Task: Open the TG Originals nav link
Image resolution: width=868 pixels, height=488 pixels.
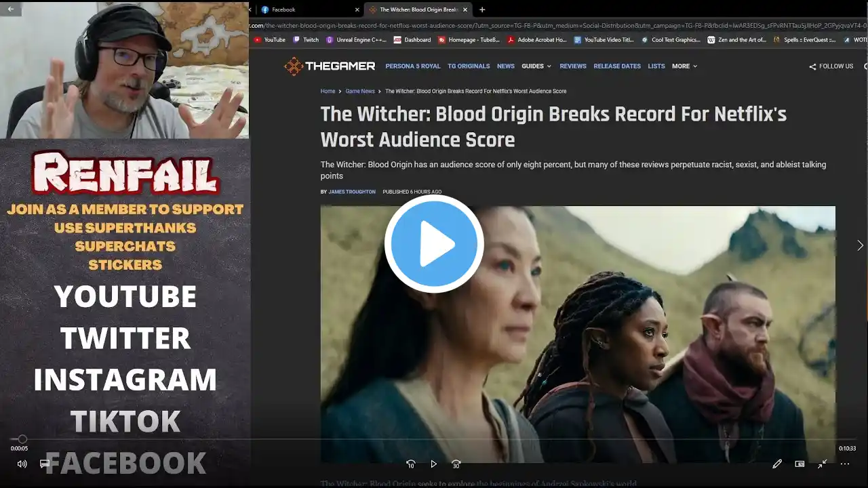Action: [x=469, y=66]
